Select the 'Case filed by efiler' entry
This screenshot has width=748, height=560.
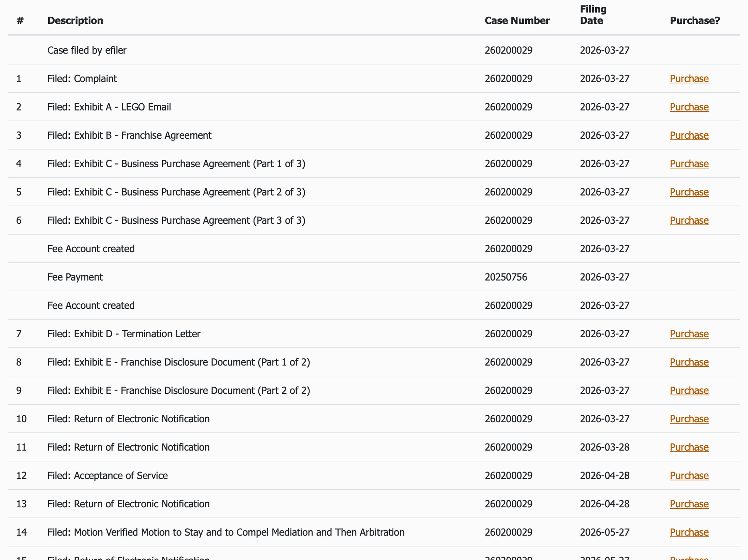pos(87,50)
